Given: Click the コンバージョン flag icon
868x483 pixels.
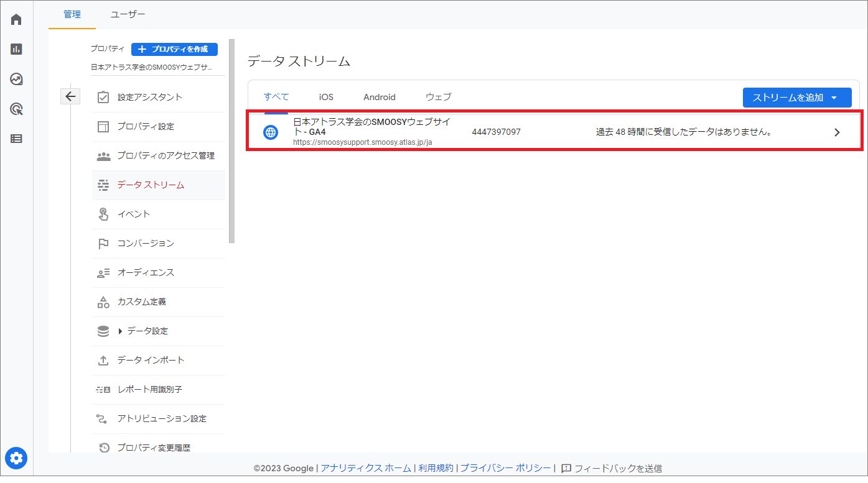Looking at the screenshot, I should (x=103, y=244).
